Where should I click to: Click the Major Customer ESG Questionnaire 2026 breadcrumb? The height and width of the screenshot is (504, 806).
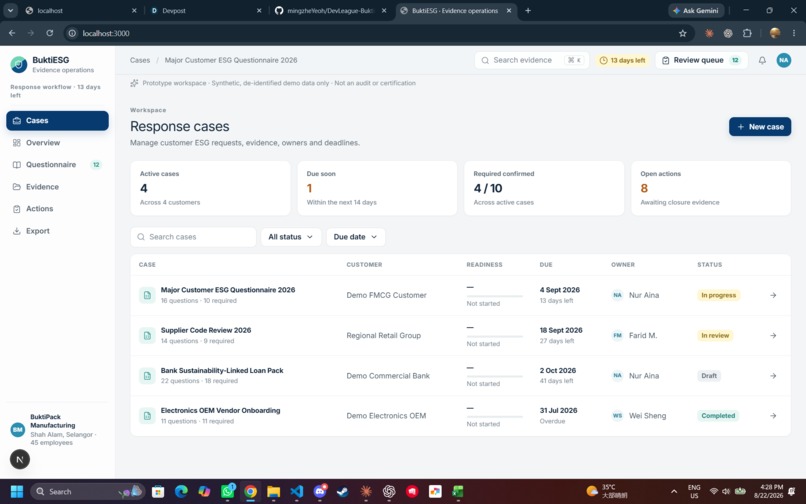tap(231, 60)
